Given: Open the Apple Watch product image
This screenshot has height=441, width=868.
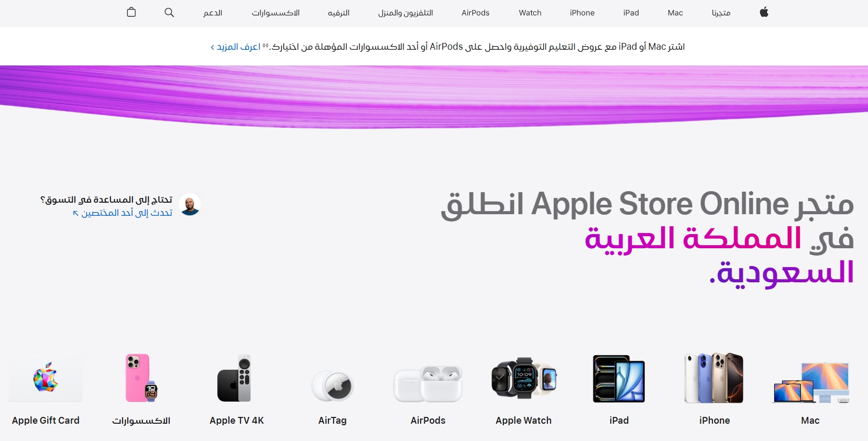Looking at the screenshot, I should click(523, 378).
